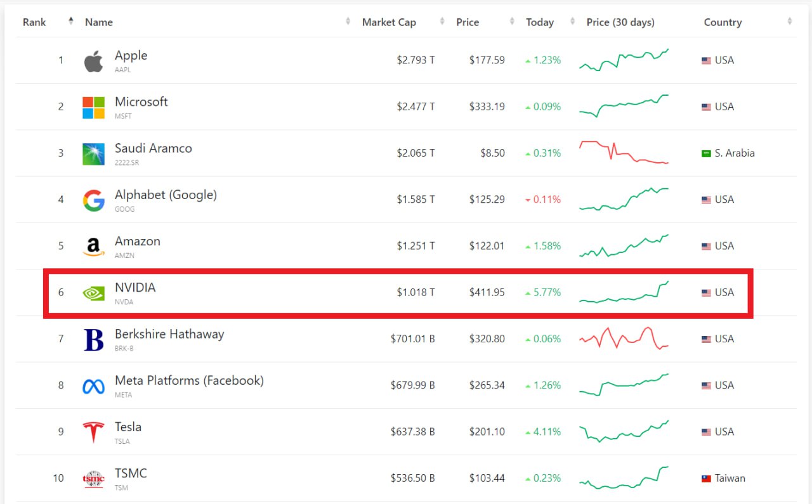Screen dimensions: 812x504
Task: Open the Saudi Aramco company link
Action: 153,148
